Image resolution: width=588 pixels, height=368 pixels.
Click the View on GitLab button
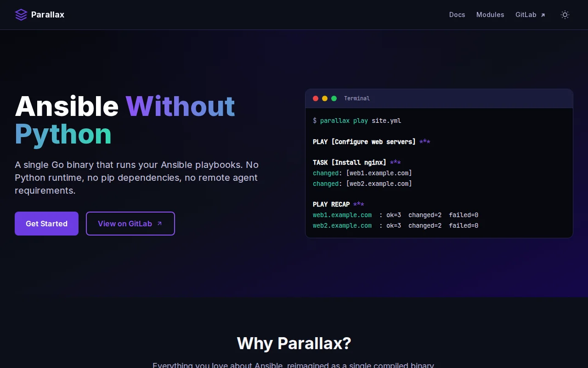click(x=130, y=224)
